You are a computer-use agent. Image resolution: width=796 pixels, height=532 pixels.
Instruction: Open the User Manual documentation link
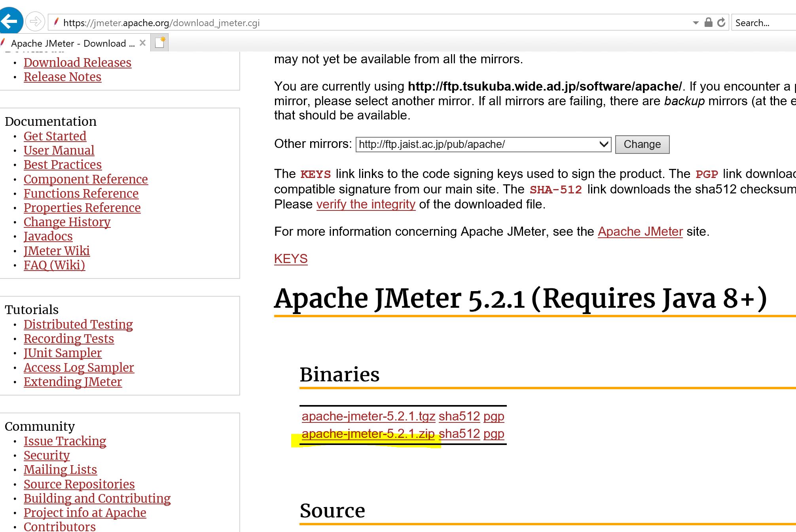pos(59,150)
